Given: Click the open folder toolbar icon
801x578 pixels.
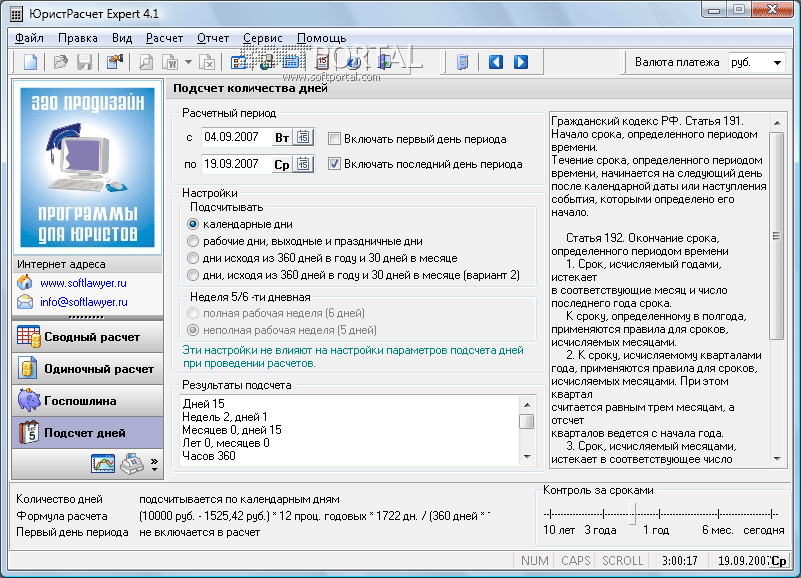Looking at the screenshot, I should coord(61,62).
